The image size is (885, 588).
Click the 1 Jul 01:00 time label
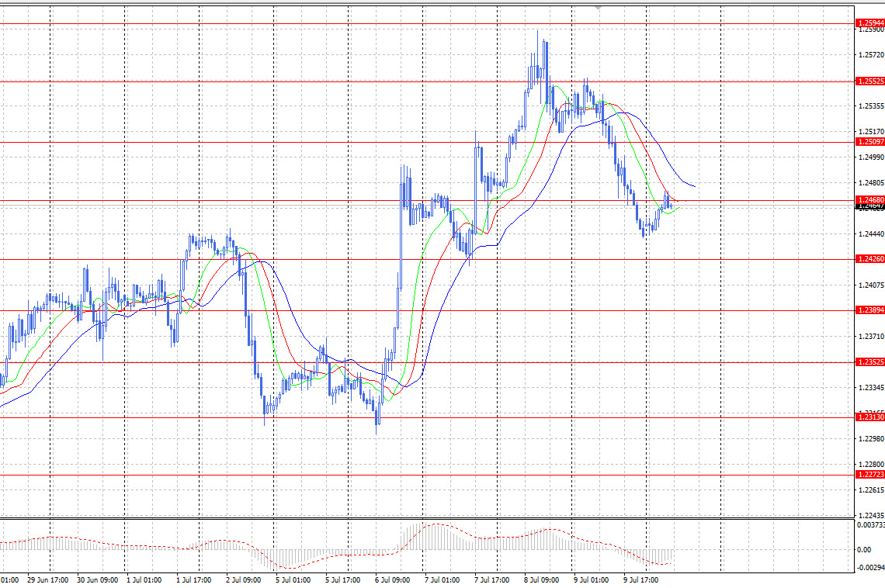pos(144,580)
